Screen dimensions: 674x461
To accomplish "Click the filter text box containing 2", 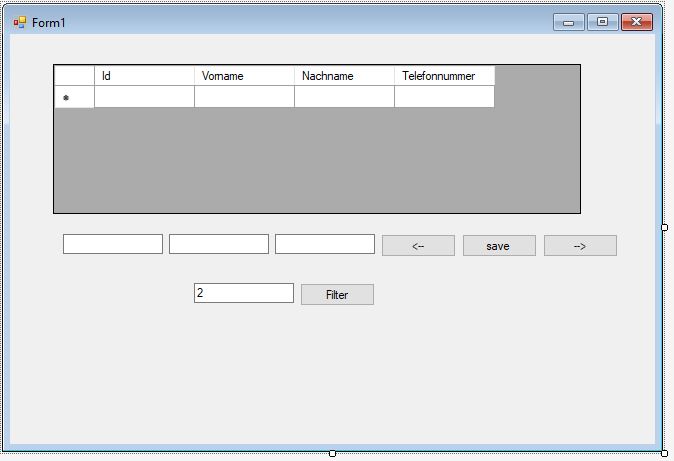I will (244, 293).
